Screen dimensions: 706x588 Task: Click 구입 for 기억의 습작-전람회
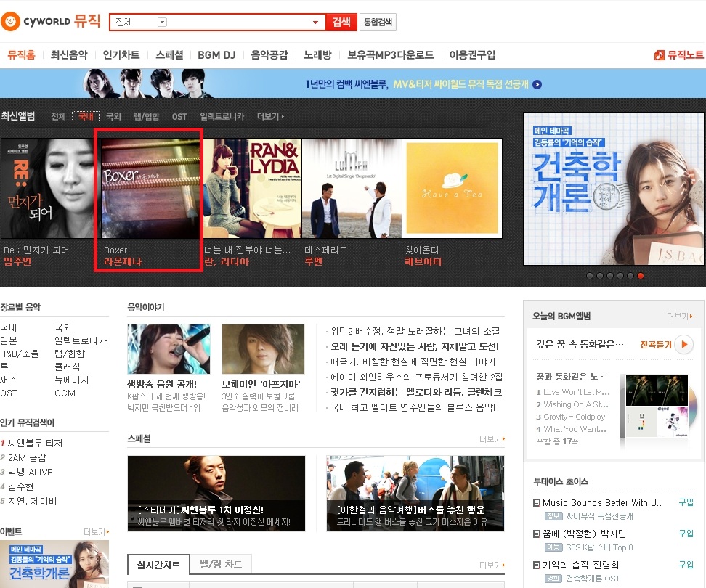coord(686,565)
